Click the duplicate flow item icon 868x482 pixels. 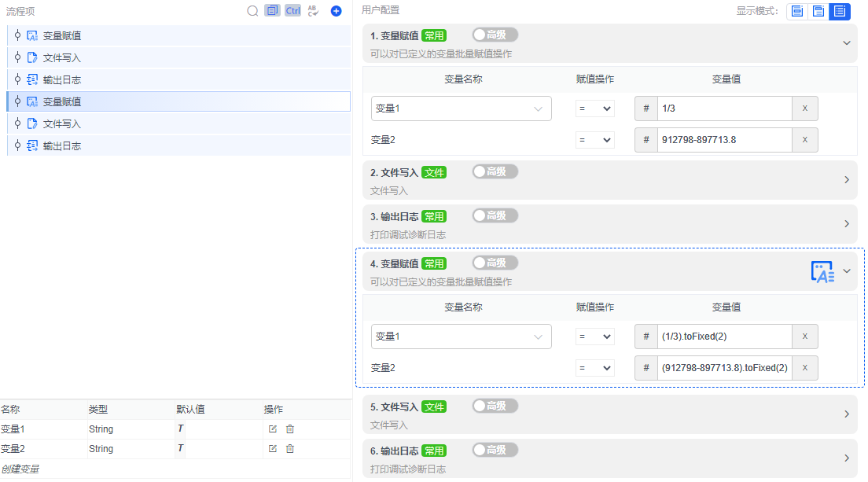271,10
